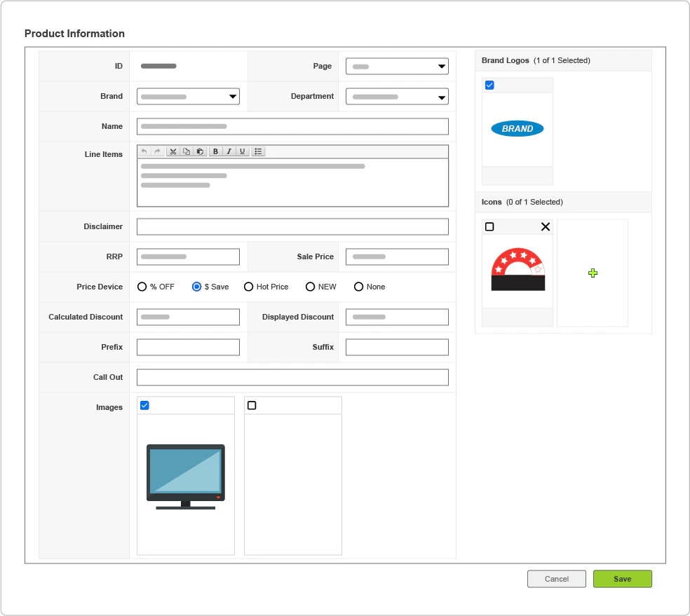Viewport: 690px width, 616px height.
Task: Click the Redo icon in the Line Items toolbar
Action: pos(157,151)
